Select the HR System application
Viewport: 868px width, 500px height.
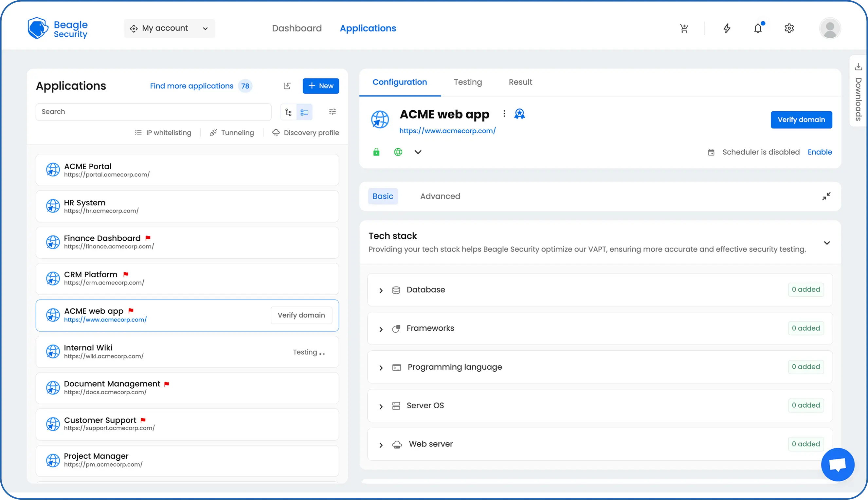(x=187, y=206)
